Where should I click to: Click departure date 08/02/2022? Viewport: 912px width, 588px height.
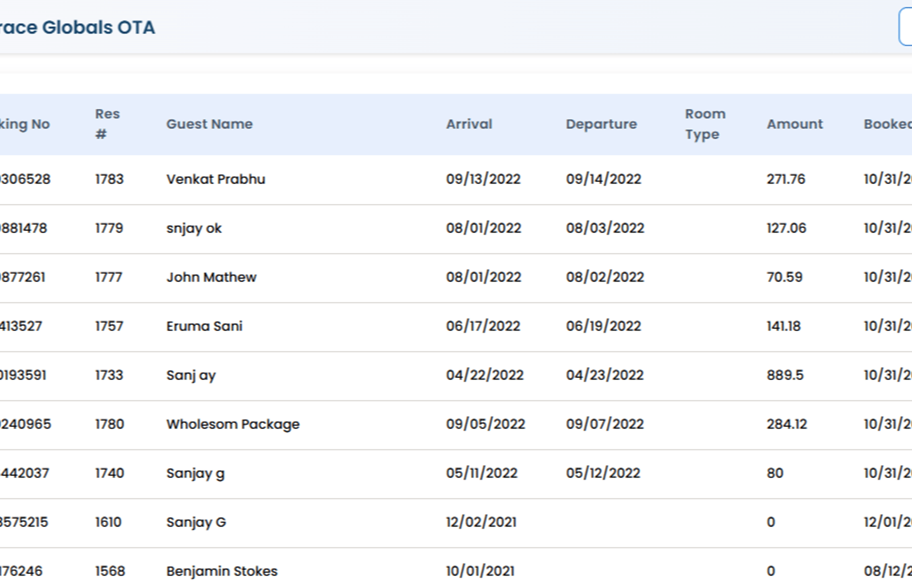pos(605,277)
